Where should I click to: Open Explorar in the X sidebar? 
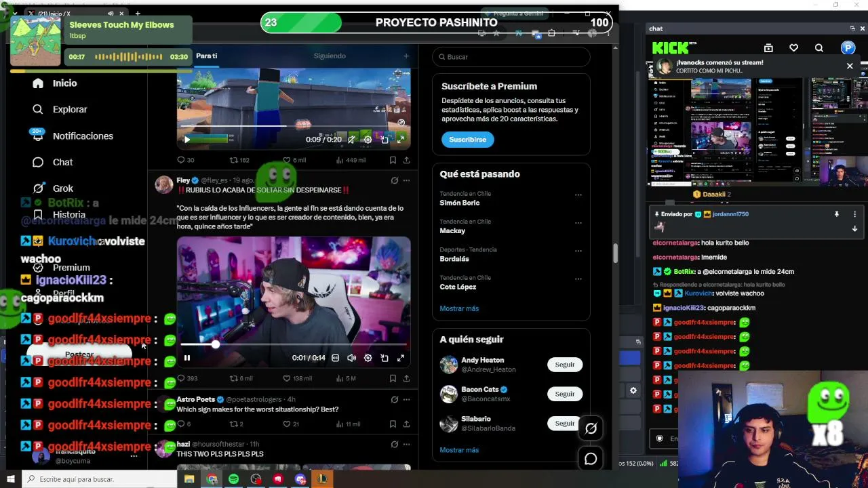click(60, 109)
